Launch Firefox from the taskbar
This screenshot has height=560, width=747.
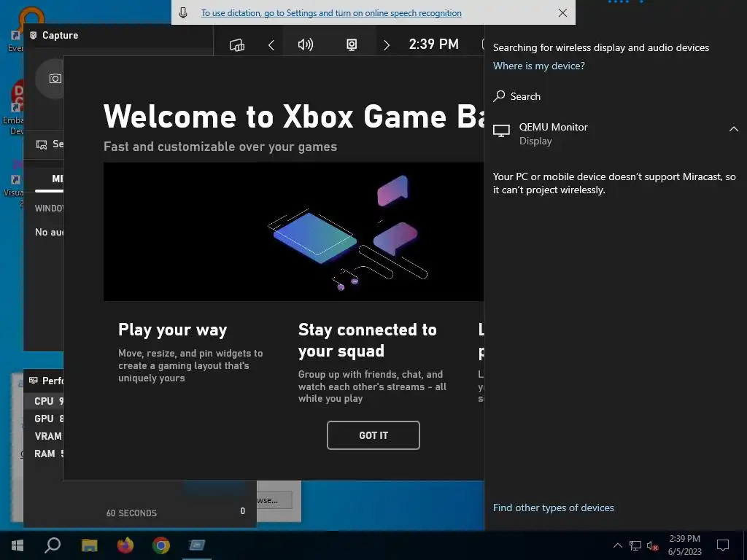point(125,545)
